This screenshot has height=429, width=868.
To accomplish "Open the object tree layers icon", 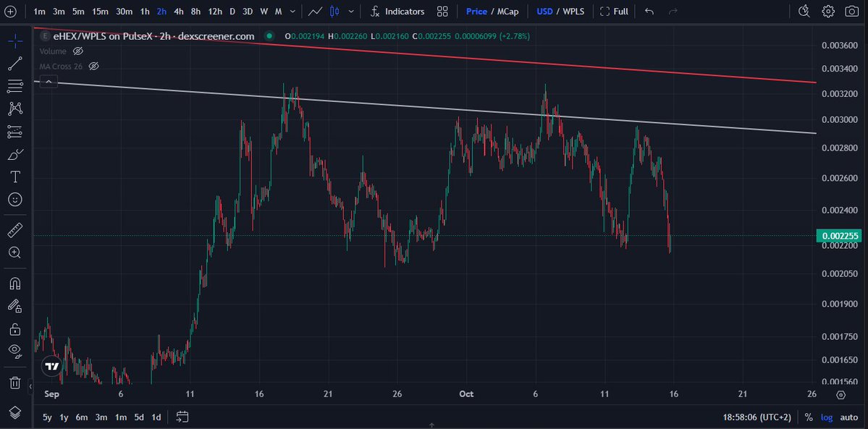I will point(15,412).
